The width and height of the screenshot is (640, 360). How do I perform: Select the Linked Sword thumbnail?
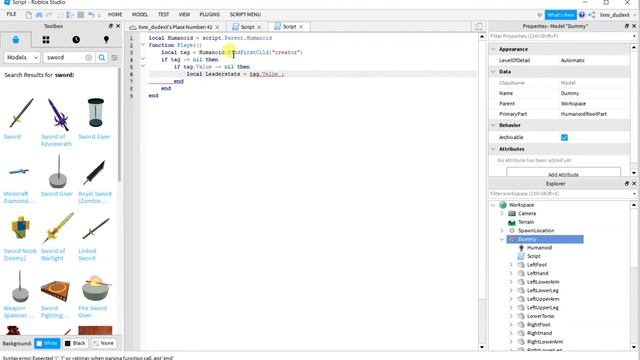96,229
